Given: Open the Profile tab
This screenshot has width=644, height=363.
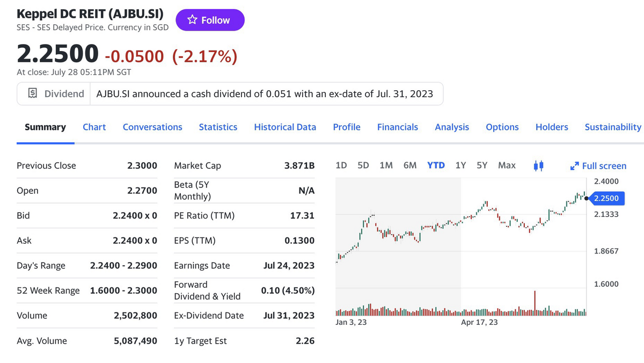Looking at the screenshot, I should tap(347, 127).
